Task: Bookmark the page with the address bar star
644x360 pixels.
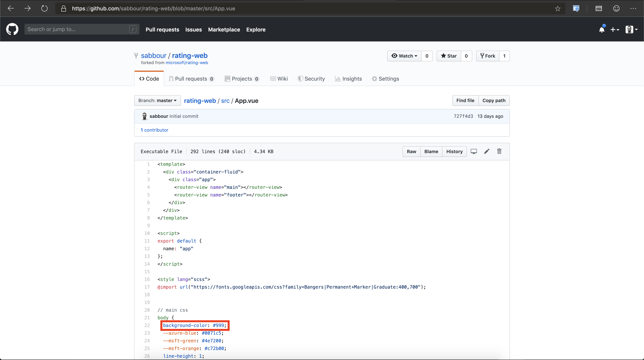Action: (x=558, y=8)
